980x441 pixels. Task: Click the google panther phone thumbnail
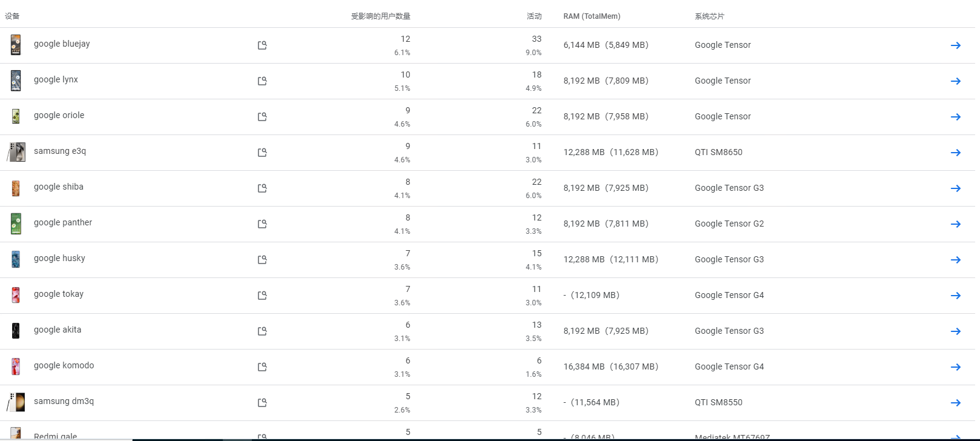point(16,224)
